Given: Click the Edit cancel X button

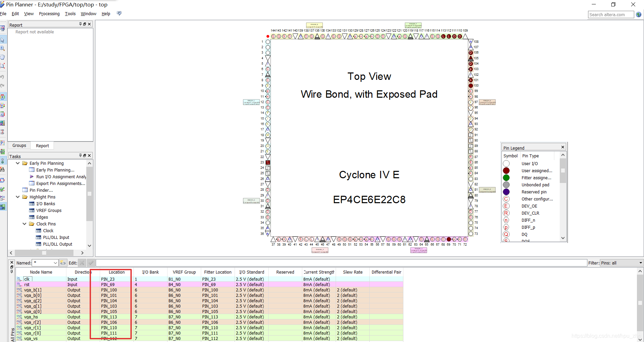Looking at the screenshot, I should click(x=82, y=263).
